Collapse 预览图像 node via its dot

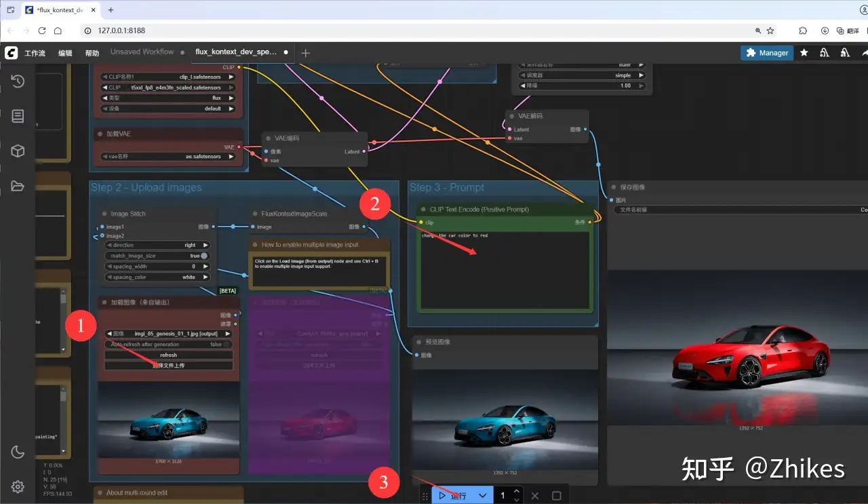click(418, 342)
